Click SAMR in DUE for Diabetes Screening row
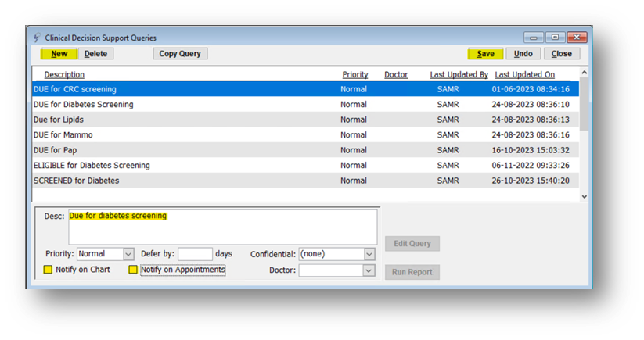This screenshot has height=340, width=644. [448, 104]
